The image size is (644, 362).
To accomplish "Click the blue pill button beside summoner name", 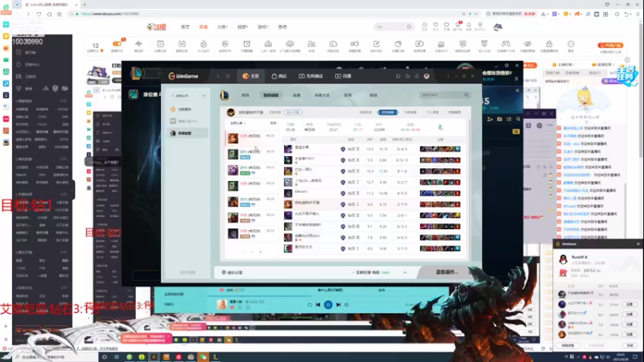I will (292, 113).
